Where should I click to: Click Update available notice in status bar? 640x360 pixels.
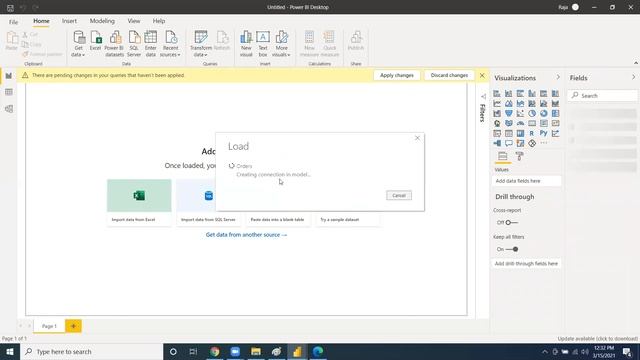click(598, 339)
